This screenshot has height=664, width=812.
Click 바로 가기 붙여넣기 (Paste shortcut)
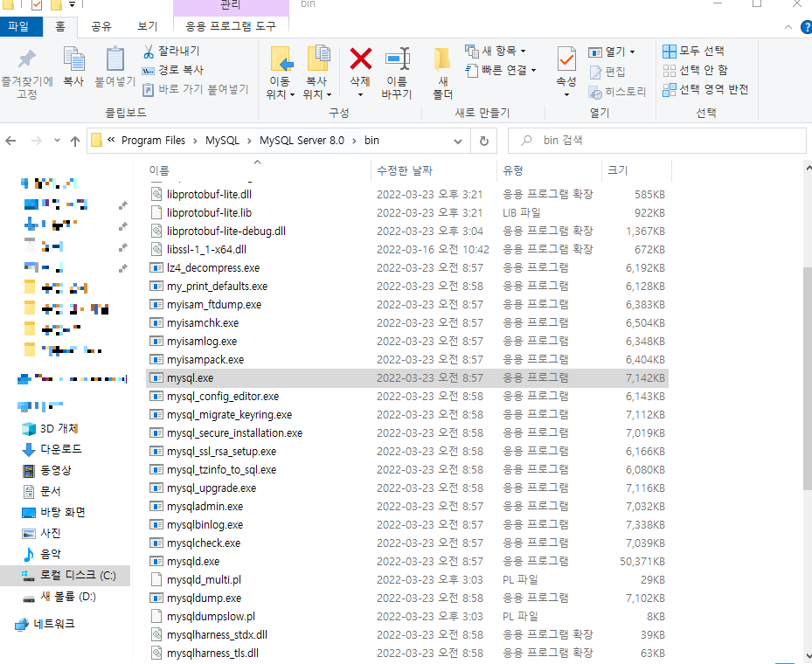click(x=196, y=89)
